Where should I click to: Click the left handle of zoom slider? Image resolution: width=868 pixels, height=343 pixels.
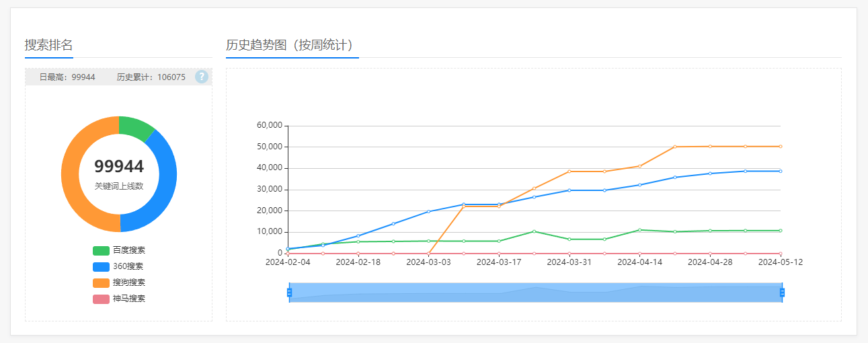(289, 293)
